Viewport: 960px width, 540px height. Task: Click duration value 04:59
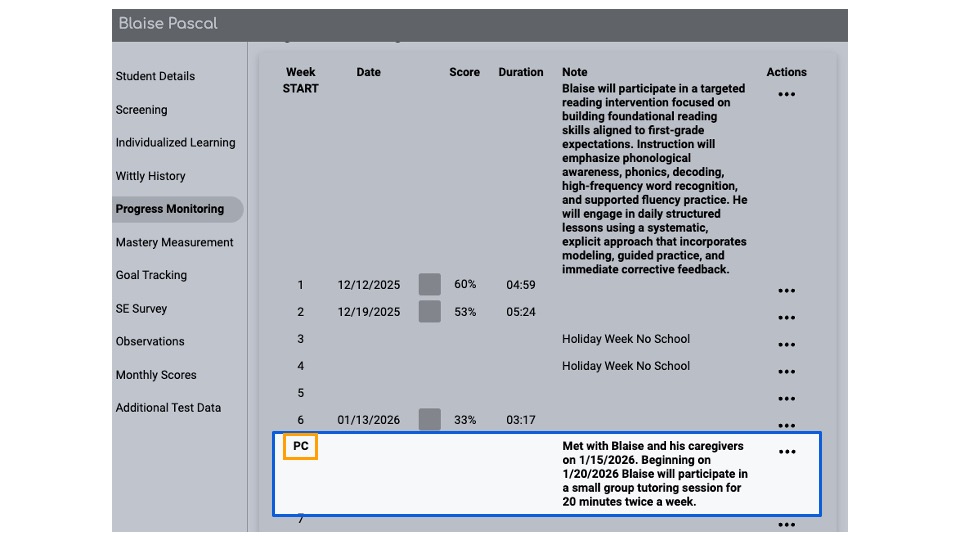pyautogui.click(x=520, y=285)
